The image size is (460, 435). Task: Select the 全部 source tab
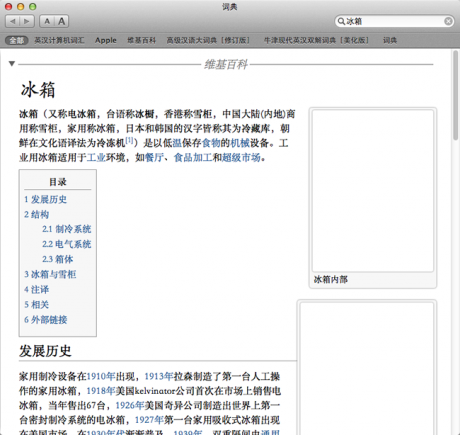16,40
